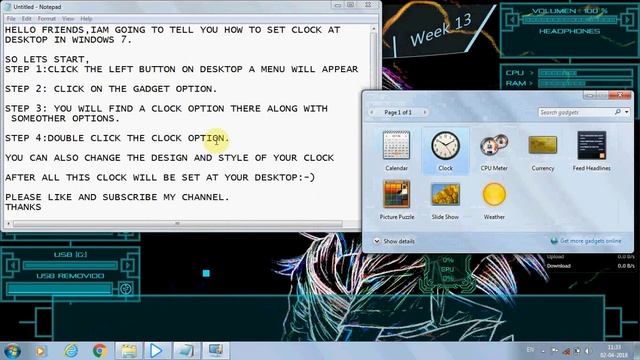Click the EN language indicator in tray
Viewport: 640px width, 360px height.
pos(530,350)
